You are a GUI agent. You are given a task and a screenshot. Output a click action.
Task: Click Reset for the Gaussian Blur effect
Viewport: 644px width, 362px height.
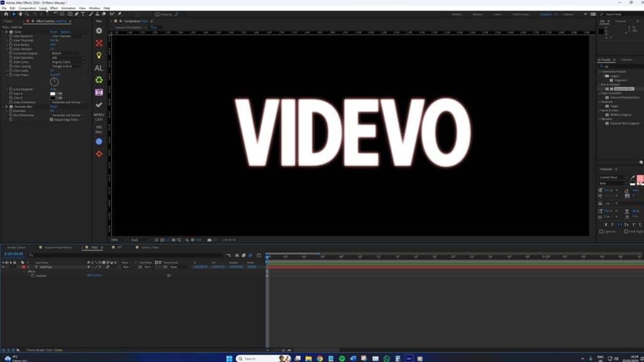tap(53, 107)
